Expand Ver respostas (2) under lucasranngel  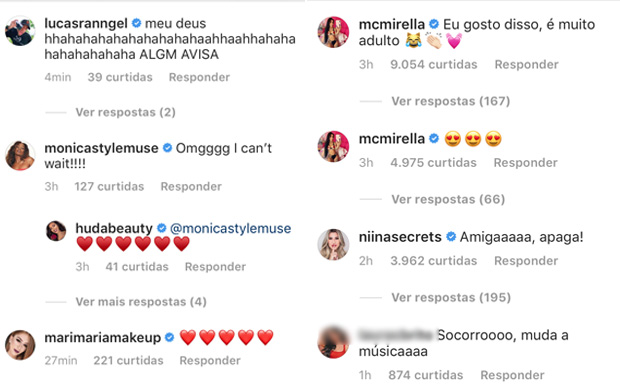pyautogui.click(x=125, y=112)
